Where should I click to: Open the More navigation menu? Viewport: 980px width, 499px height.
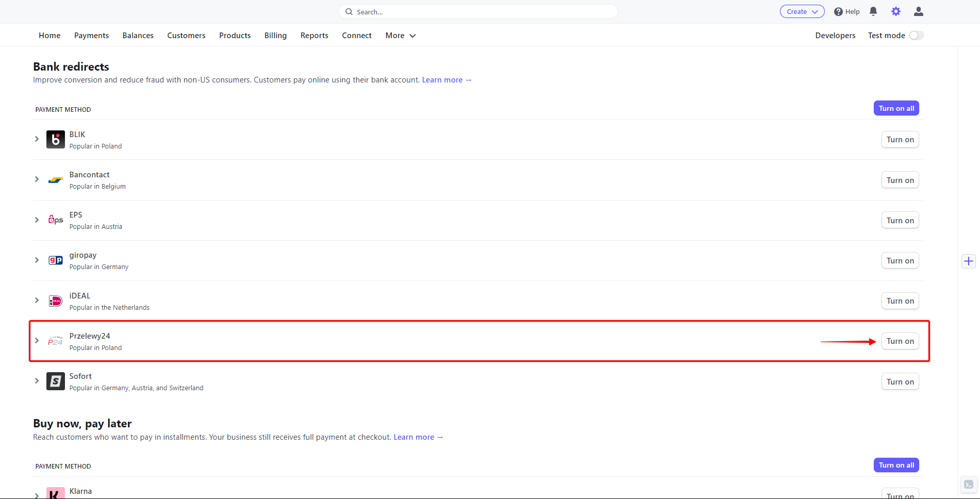400,36
